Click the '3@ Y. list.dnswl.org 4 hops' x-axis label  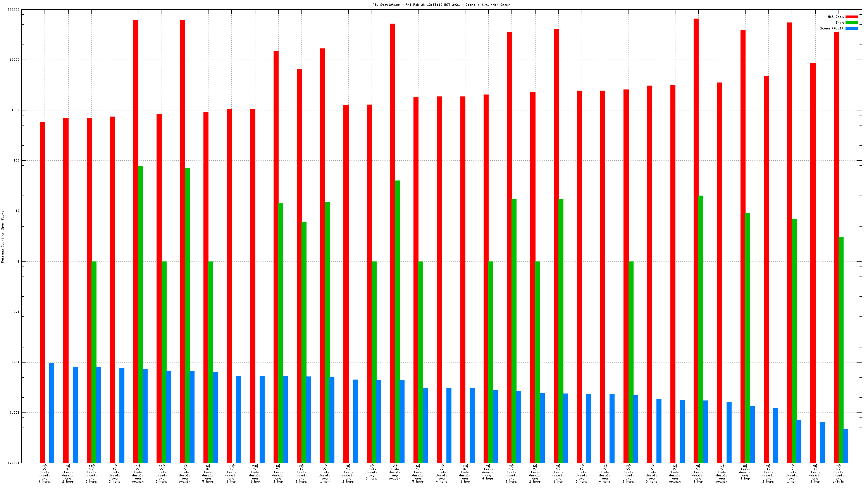(x=45, y=474)
